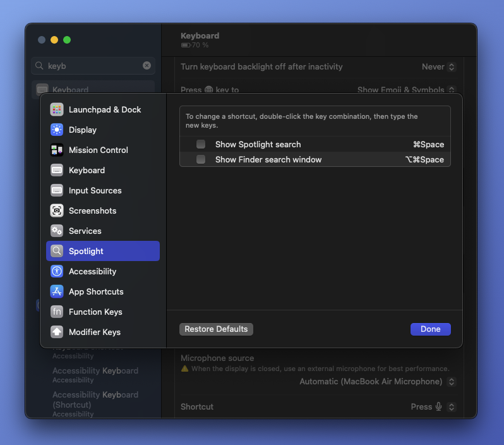The width and height of the screenshot is (504, 445).
Task: Click the Show Spotlight search label
Action: pos(258,145)
